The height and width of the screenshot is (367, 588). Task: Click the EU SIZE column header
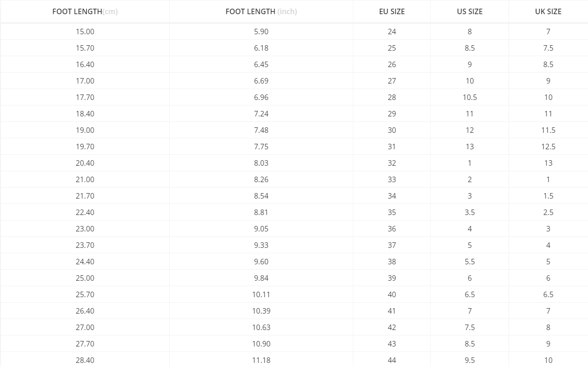[x=392, y=11]
